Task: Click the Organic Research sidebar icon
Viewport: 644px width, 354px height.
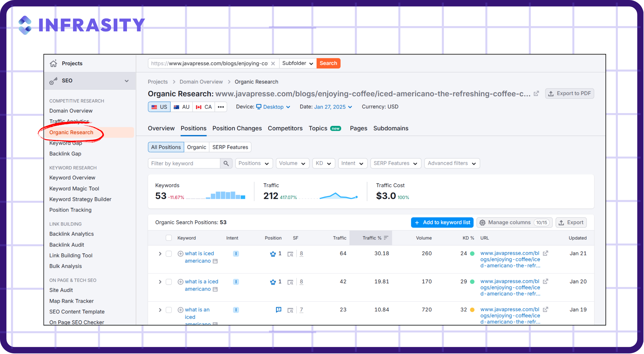Action: pos(71,132)
